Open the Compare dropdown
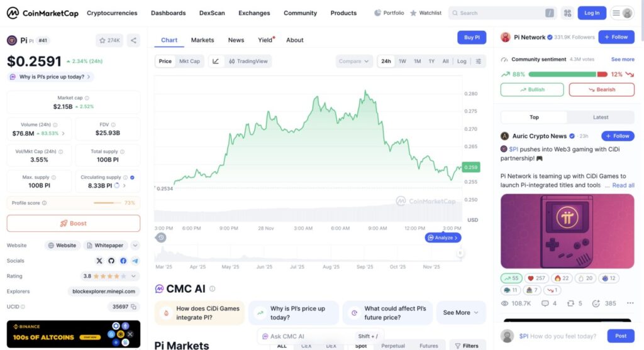 [355, 62]
